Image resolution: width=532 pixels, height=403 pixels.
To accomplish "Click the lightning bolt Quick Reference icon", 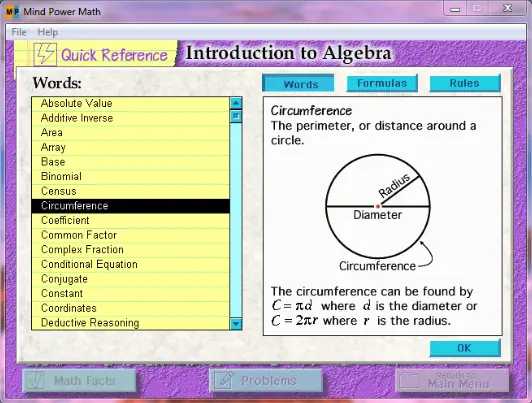I will click(45, 54).
